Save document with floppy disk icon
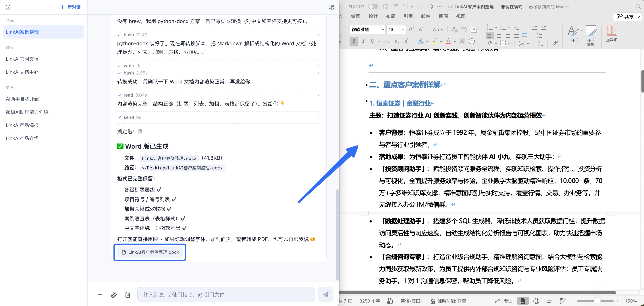The image size is (644, 306). (396, 7)
